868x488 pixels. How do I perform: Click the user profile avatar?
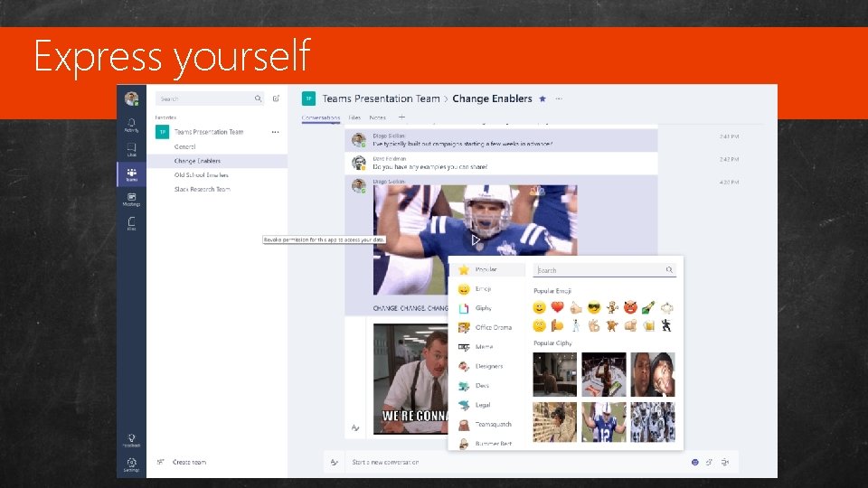pyautogui.click(x=131, y=99)
